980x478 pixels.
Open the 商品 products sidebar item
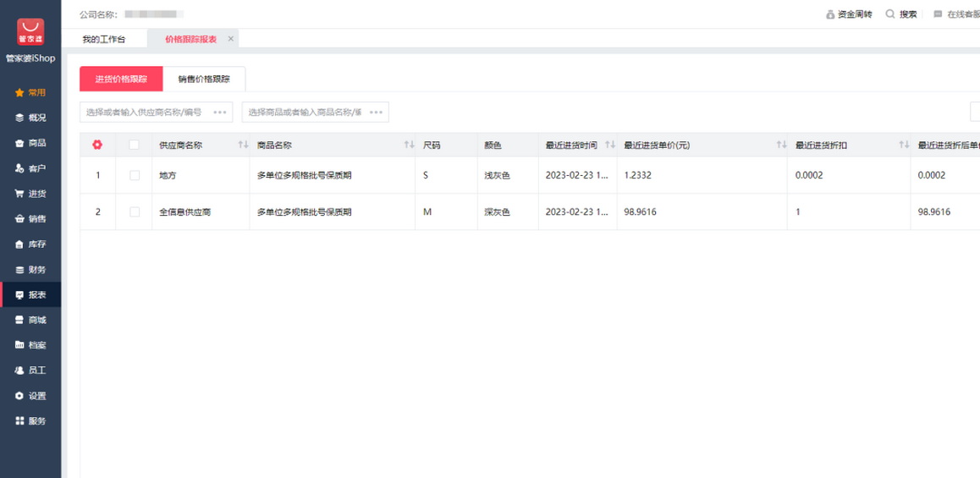coord(30,143)
